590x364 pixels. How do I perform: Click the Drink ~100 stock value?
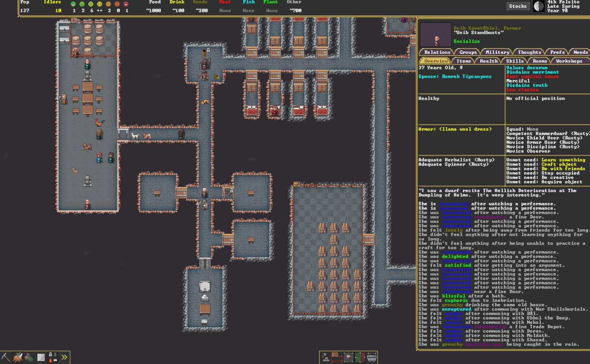click(178, 11)
